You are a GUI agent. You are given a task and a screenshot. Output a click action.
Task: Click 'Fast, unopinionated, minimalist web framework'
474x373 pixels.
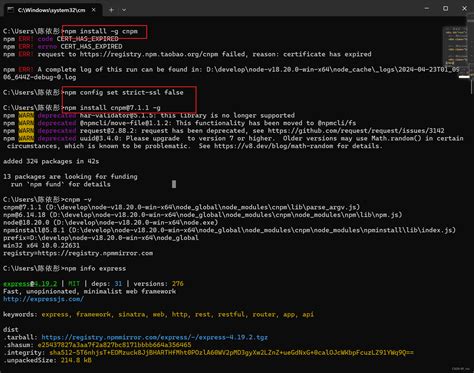tap(89, 291)
